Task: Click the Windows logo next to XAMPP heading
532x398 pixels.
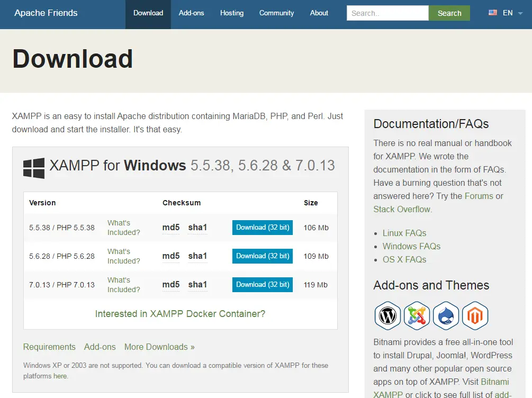Action: point(33,168)
